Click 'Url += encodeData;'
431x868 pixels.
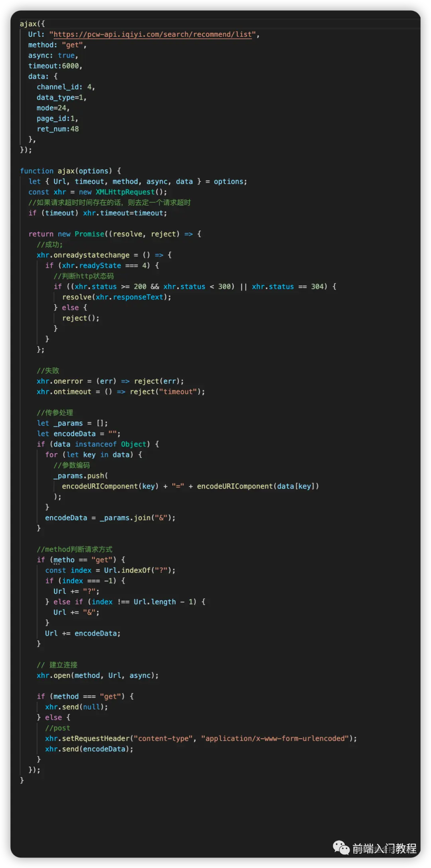point(83,634)
